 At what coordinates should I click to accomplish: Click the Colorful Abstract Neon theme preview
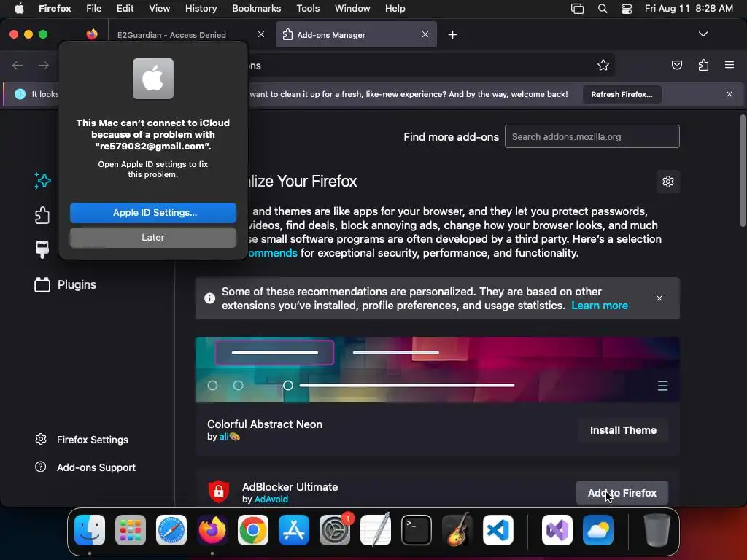click(438, 370)
